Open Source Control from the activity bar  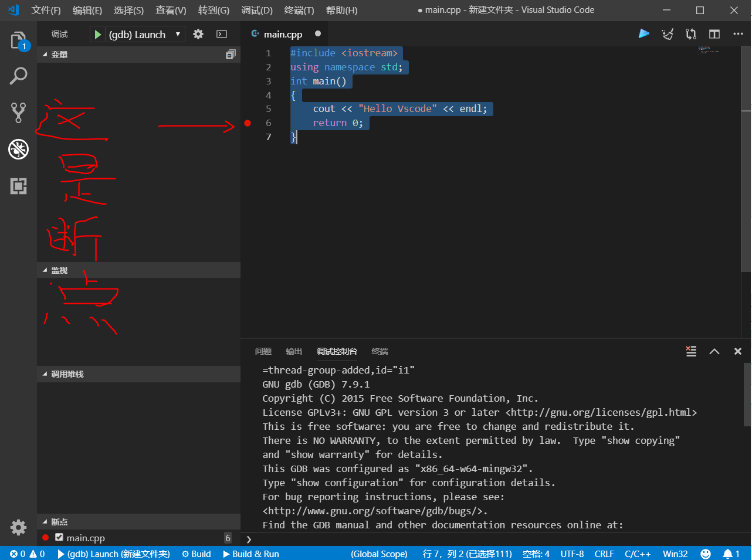(x=18, y=111)
